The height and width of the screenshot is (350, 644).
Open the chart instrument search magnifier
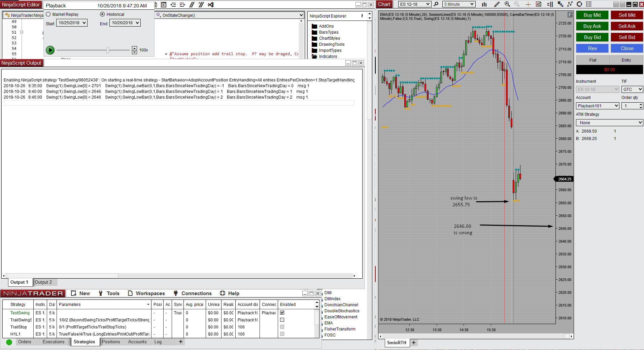(436, 4)
